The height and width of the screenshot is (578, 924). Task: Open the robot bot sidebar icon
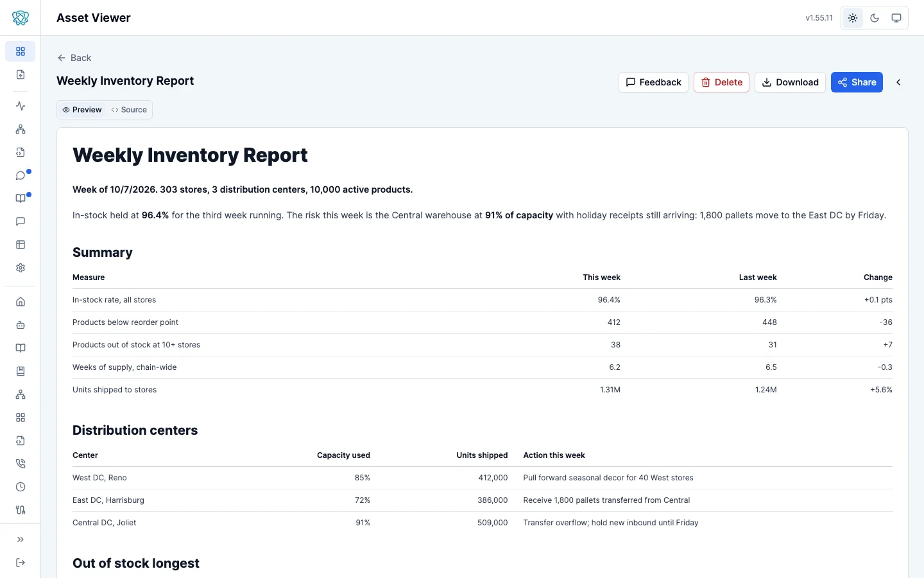tap(21, 325)
